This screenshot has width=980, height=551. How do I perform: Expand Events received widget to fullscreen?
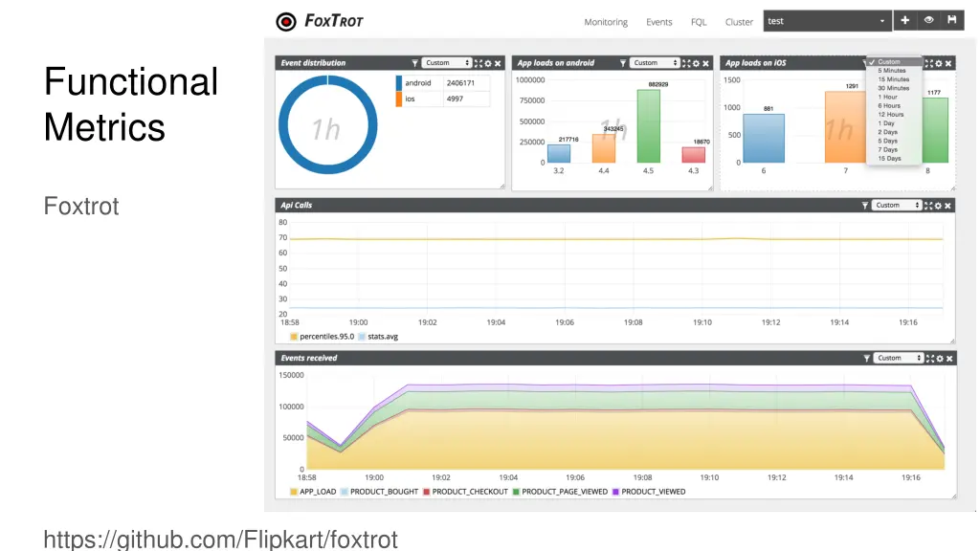(x=930, y=359)
